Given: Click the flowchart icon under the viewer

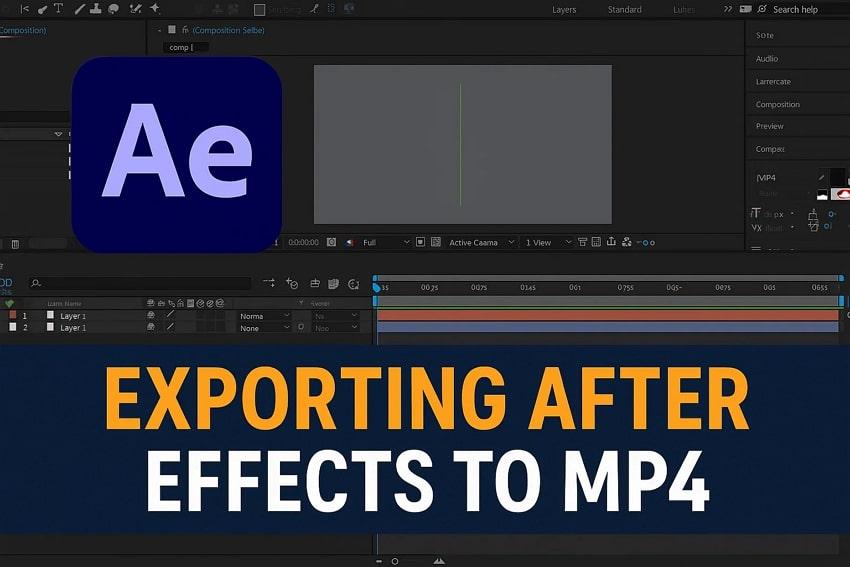Looking at the screenshot, I should pos(627,242).
